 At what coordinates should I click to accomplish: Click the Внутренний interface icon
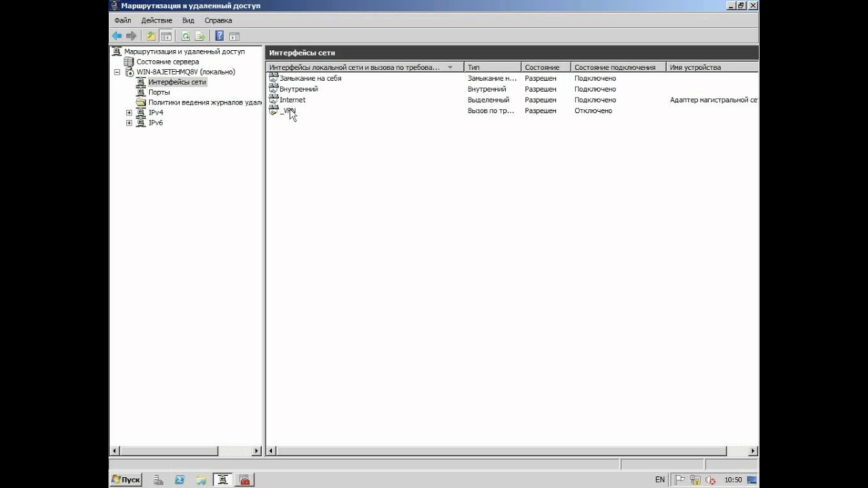pos(273,88)
